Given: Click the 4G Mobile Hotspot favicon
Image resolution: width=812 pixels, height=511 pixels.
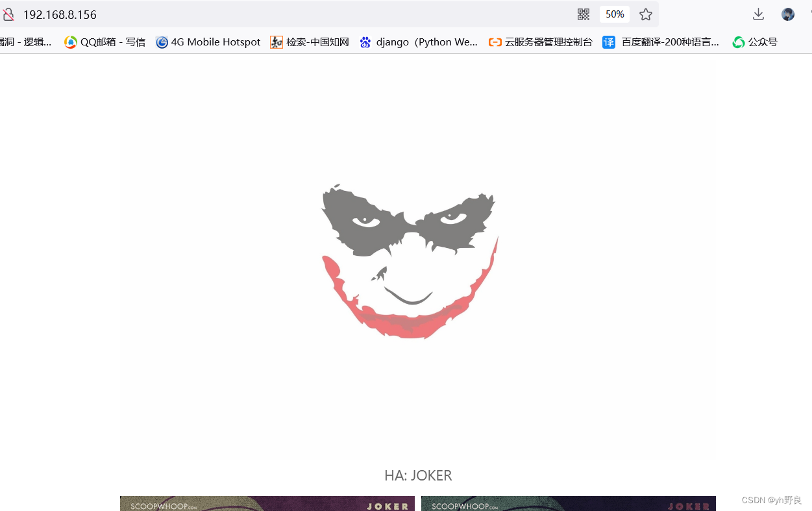Looking at the screenshot, I should pos(162,42).
